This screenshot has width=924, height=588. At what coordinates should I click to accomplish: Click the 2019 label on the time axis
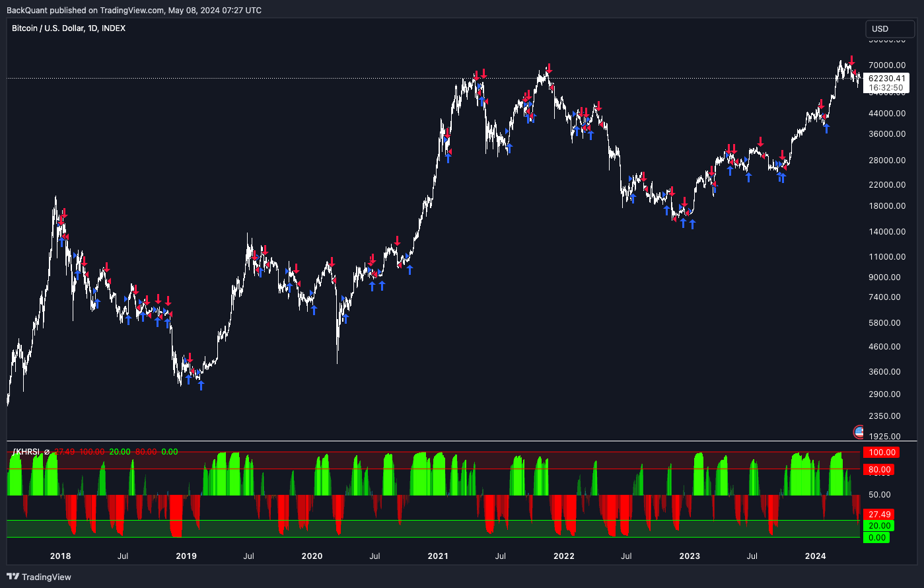coord(186,556)
